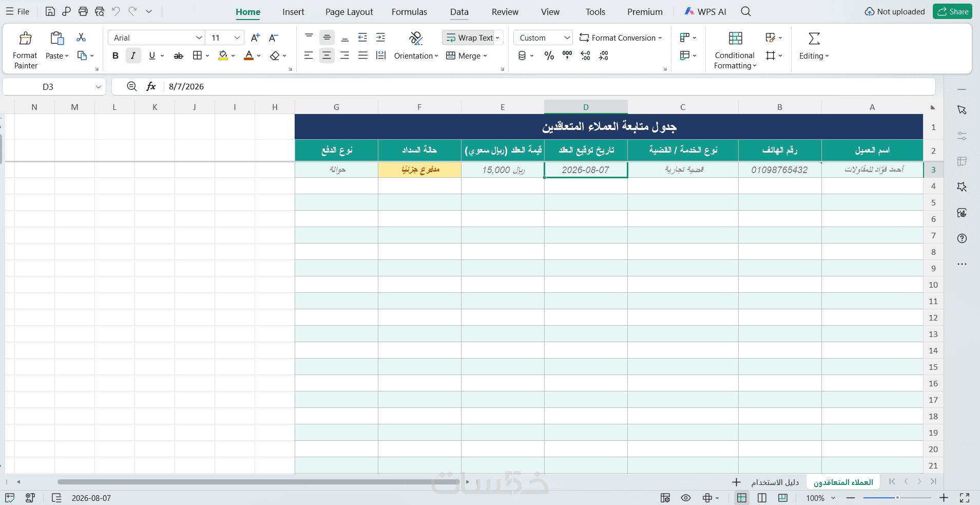Switch to Normal view in status bar
This screenshot has height=505, width=980.
tap(741, 498)
